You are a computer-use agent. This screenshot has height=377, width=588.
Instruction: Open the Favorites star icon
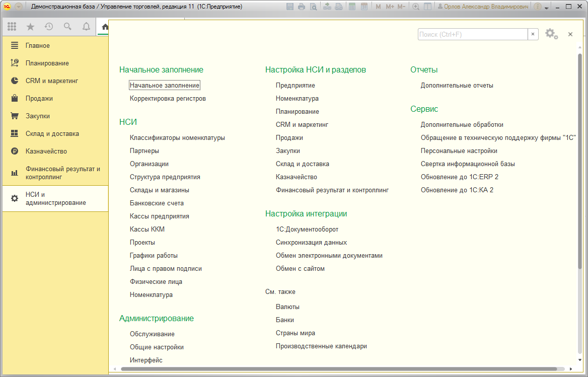coord(30,27)
